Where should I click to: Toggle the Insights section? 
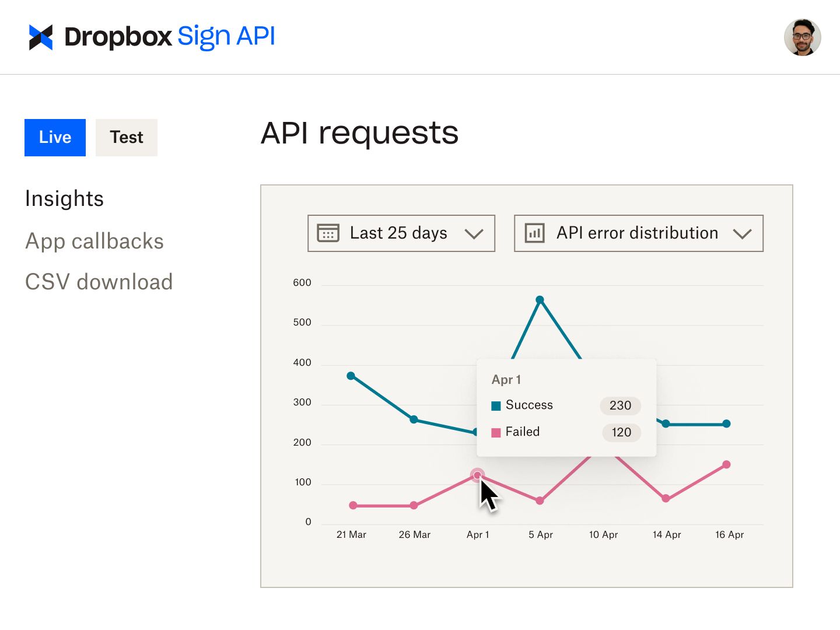point(64,198)
